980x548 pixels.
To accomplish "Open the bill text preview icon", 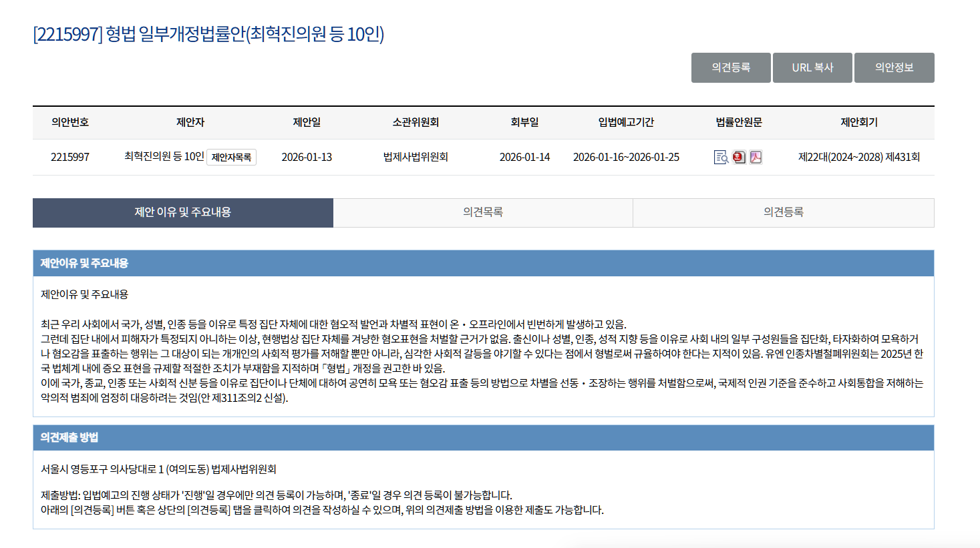I will tap(721, 158).
